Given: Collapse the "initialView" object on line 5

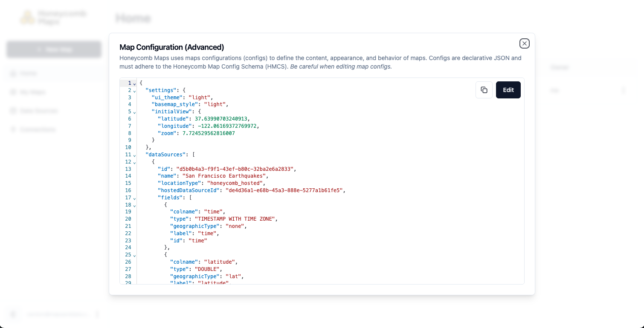Looking at the screenshot, I should tap(134, 112).
